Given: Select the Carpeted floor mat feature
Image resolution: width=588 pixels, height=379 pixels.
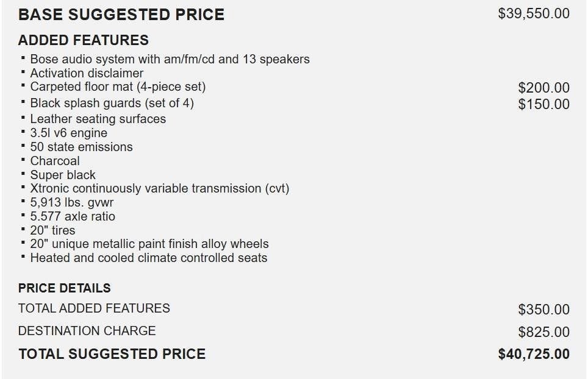Looking at the screenshot, I should click(118, 87).
